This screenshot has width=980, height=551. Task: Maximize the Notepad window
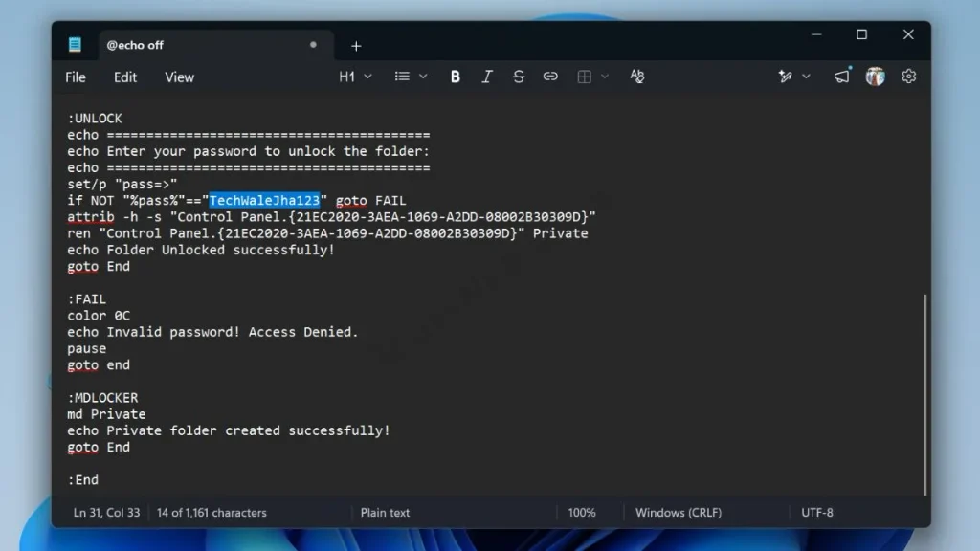click(x=862, y=35)
